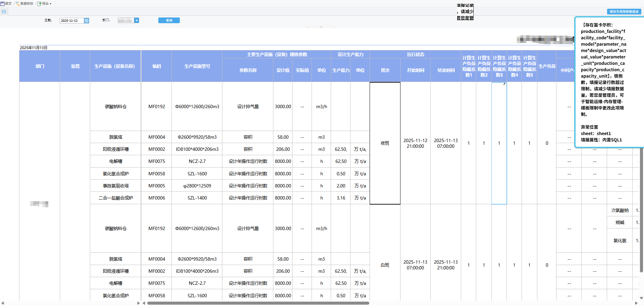644x306 pixels.
Task: Click the 提交 save icon
Action: pyautogui.click(x=3, y=4)
